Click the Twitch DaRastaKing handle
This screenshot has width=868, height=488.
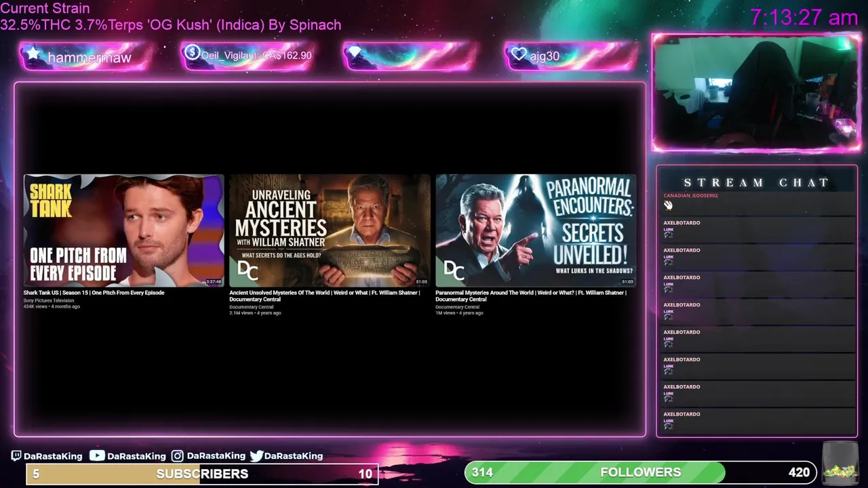(53, 456)
